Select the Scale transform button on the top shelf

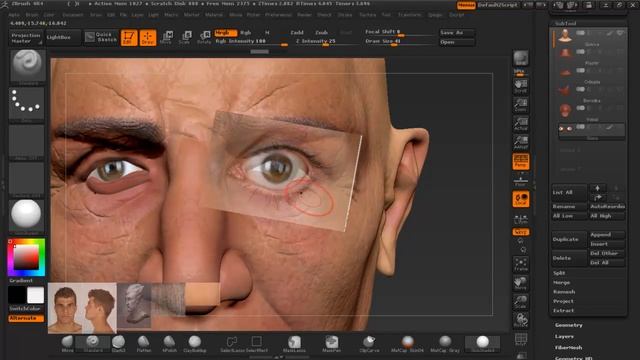tap(185, 37)
